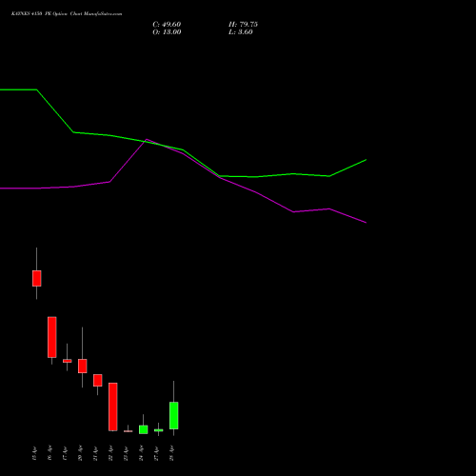
Task: Select the high value H: 79.75
Action: click(x=243, y=25)
